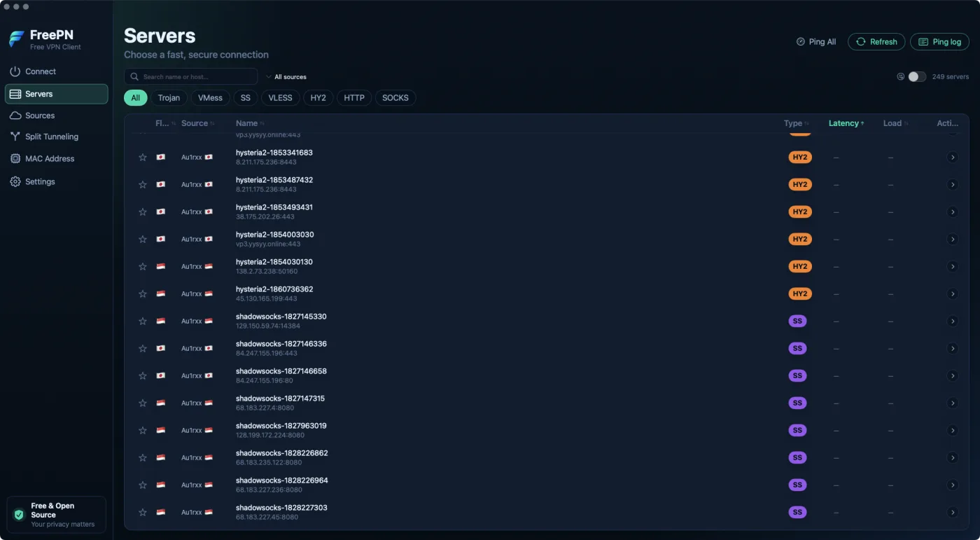This screenshot has height=540, width=980.
Task: Sort by the Type column header
Action: (796, 123)
